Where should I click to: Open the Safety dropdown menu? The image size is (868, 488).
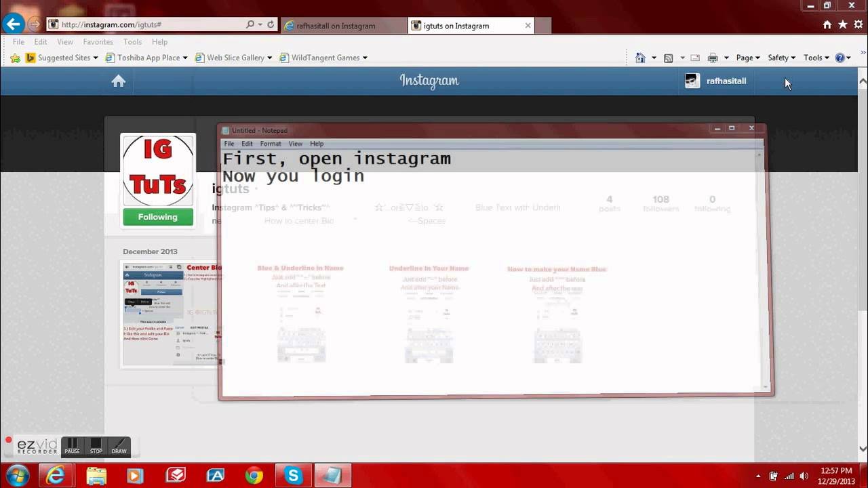781,58
